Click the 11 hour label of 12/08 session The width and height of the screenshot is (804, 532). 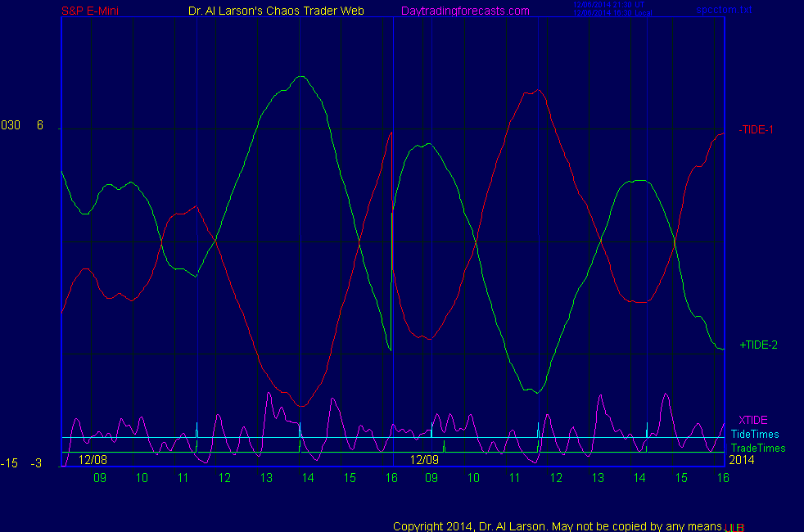coord(183,478)
